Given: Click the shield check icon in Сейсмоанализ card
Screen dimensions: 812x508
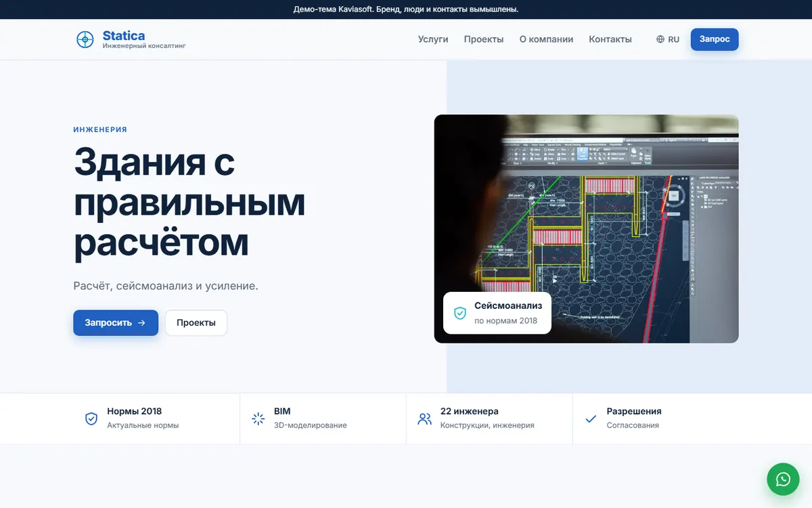Looking at the screenshot, I should (460, 313).
